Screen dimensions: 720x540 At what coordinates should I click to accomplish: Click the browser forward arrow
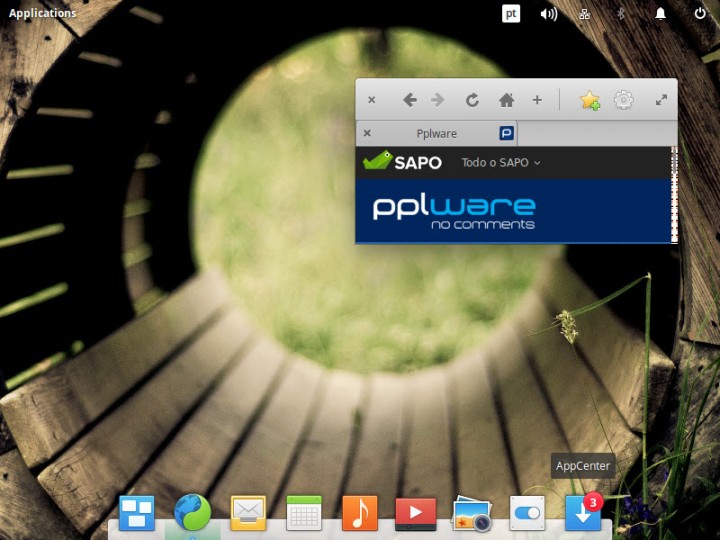tap(437, 100)
